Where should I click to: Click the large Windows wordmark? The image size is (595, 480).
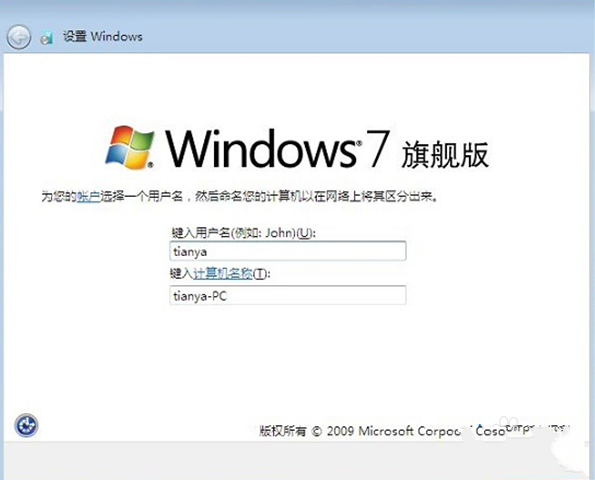261,149
